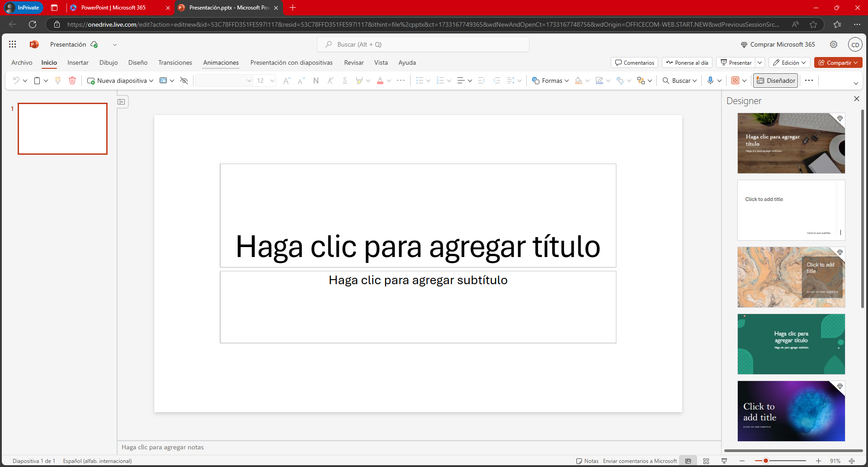Click the hide slide eye icon
Screen dimensions: 868x467
[x=184, y=81]
